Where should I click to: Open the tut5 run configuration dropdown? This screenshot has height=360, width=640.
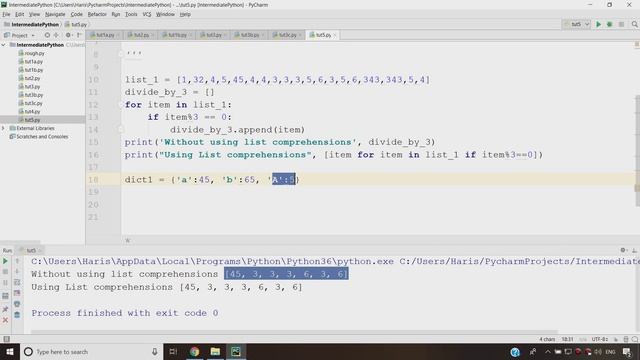[577, 24]
